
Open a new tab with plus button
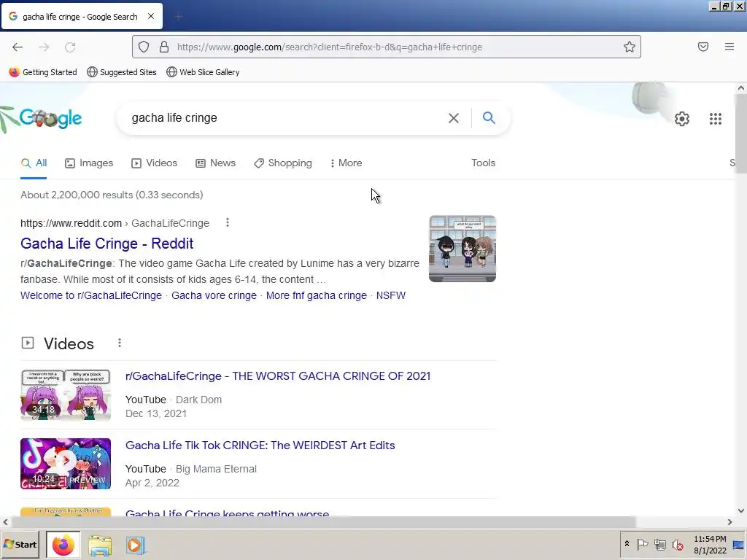click(x=179, y=17)
